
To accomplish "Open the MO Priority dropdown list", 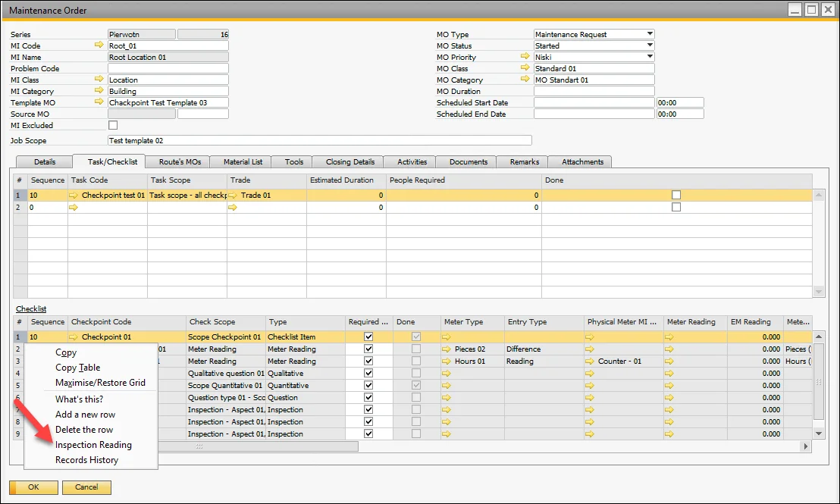I will click(x=650, y=57).
